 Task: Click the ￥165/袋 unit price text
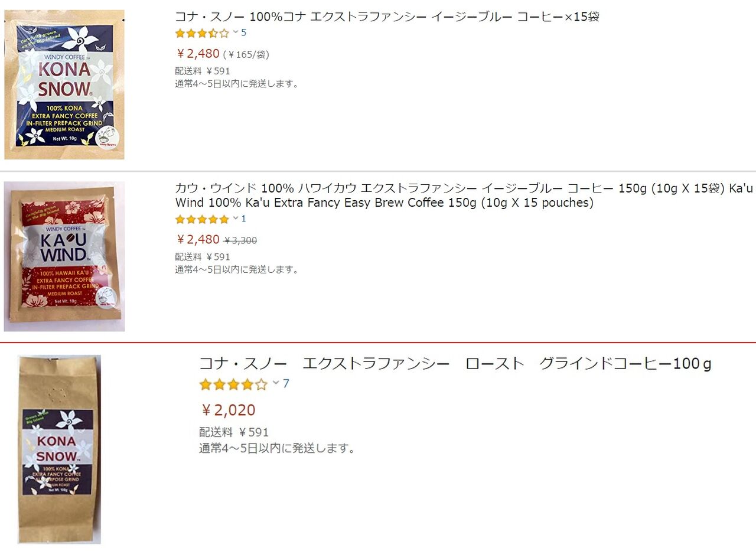(x=246, y=54)
